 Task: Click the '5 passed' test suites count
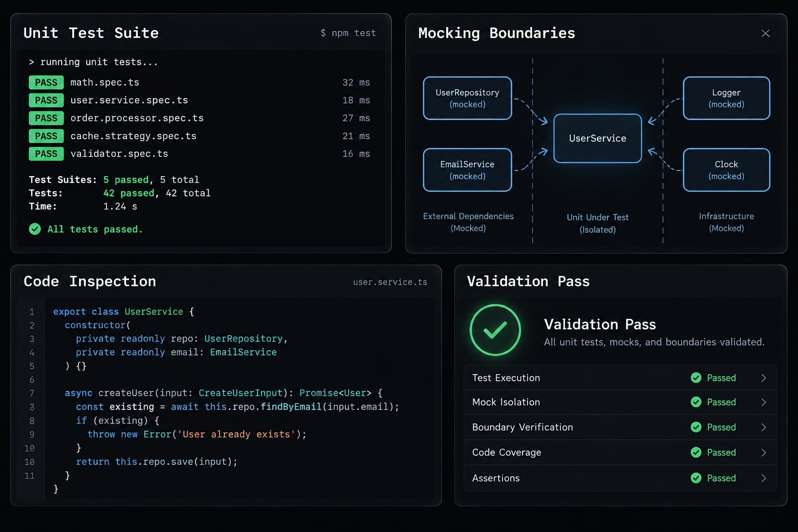click(x=126, y=180)
